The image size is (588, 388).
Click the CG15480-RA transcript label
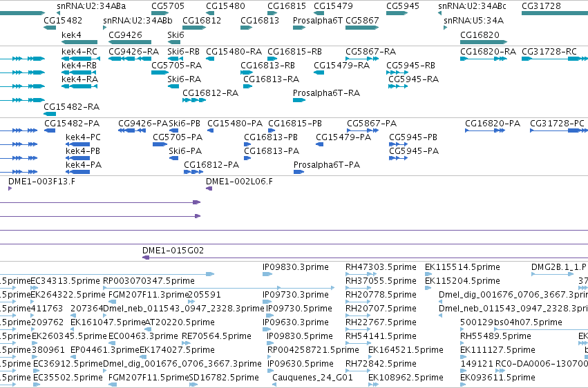(234, 51)
